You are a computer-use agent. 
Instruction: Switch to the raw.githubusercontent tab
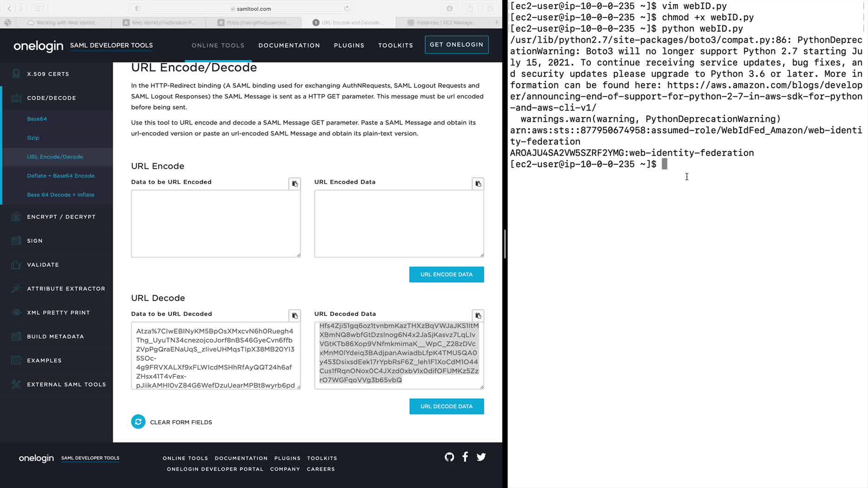pos(254,22)
